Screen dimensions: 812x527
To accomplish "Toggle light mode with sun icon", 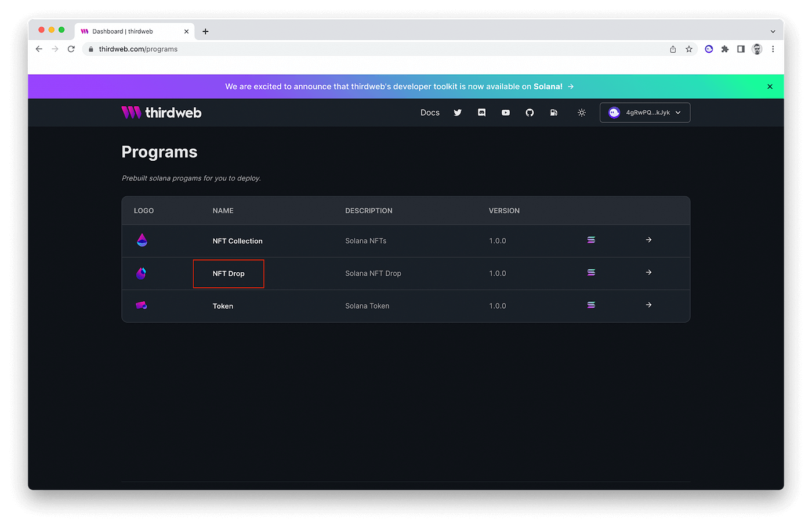I will click(x=582, y=113).
